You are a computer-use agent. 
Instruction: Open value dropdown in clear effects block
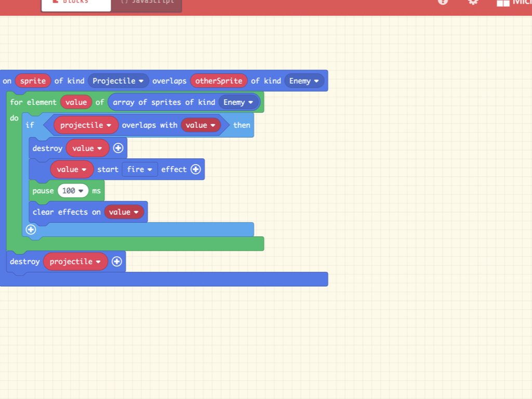click(x=124, y=212)
